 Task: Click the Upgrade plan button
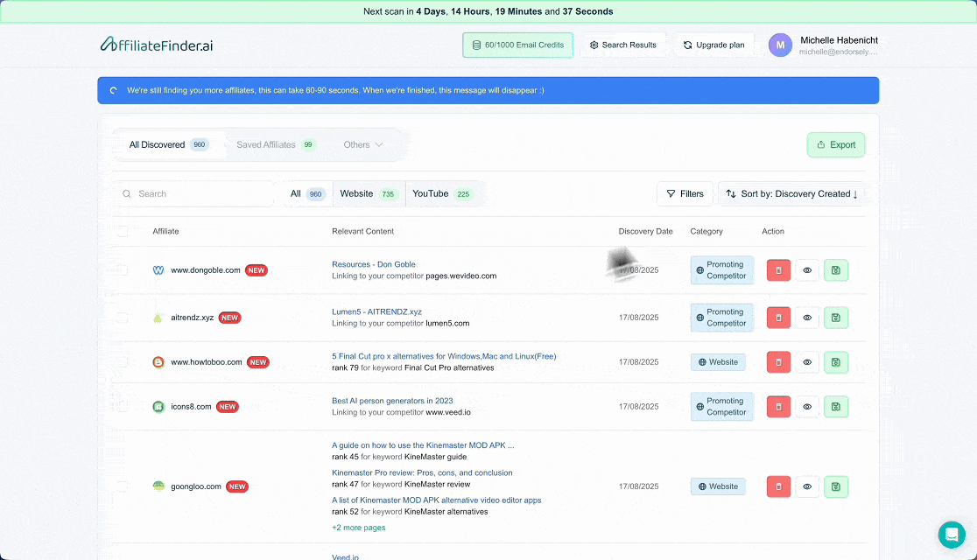714,45
